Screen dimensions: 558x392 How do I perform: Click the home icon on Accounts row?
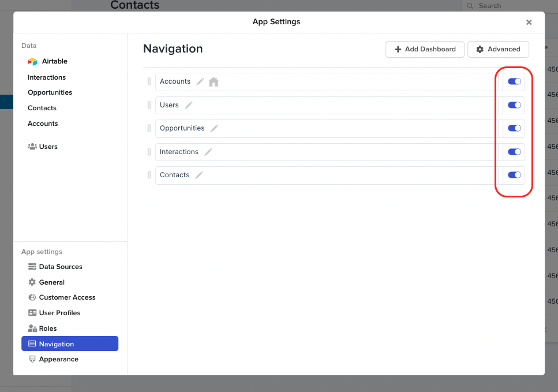click(x=214, y=81)
